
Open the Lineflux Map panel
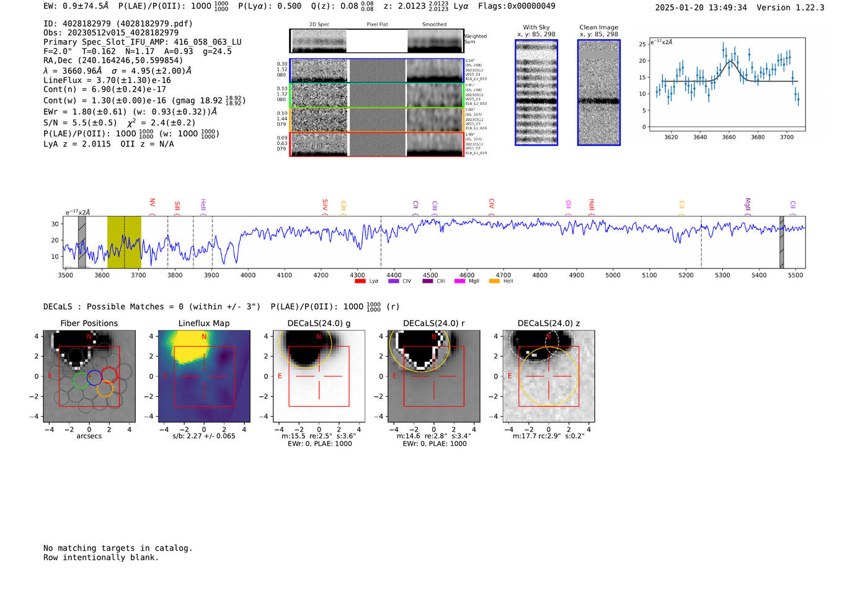click(x=204, y=376)
